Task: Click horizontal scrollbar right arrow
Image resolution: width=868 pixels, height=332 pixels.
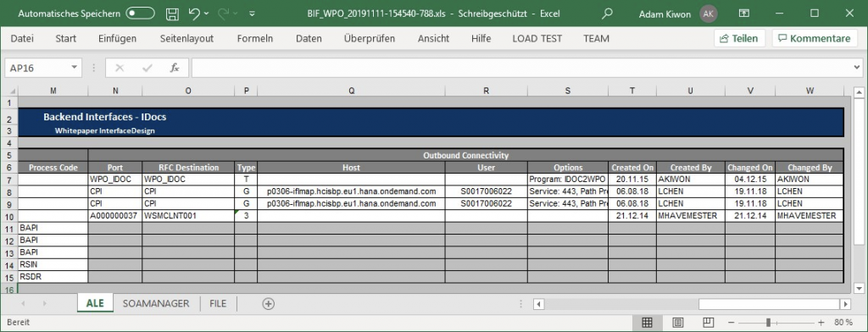Action: (845, 304)
